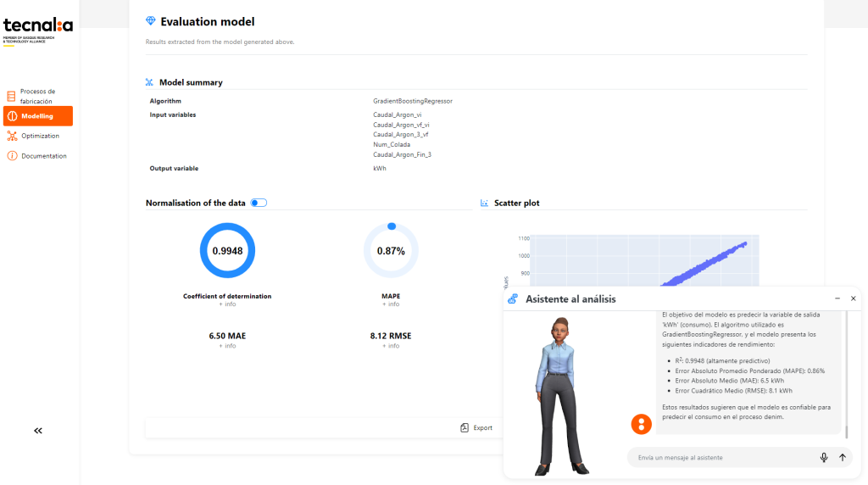The width and height of the screenshot is (868, 485).
Task: Focus the assistant message input field
Action: coord(726,458)
